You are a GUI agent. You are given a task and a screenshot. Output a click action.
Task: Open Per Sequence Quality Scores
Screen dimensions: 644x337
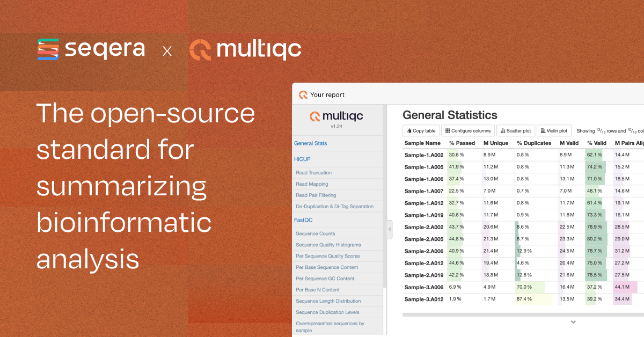click(x=328, y=256)
